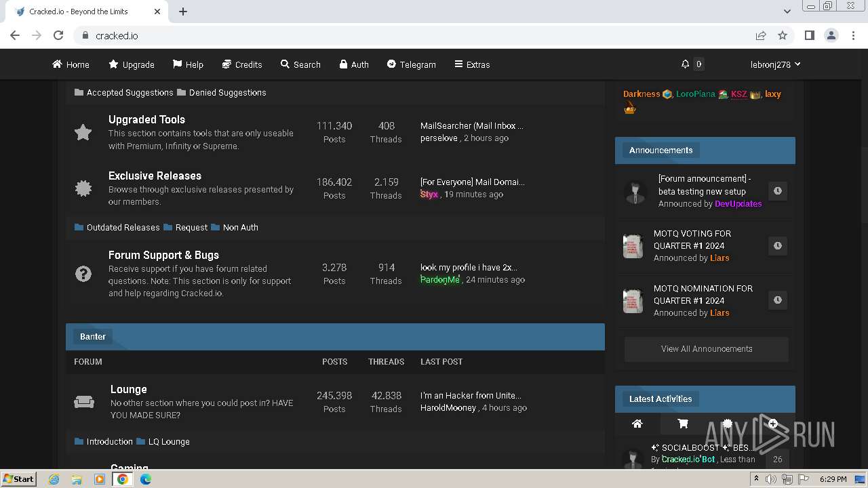Open the Non Auth subforum

pyautogui.click(x=240, y=227)
